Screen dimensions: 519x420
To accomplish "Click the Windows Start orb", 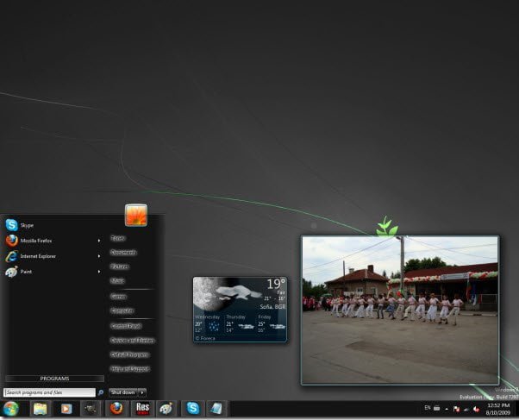I will click(x=11, y=409).
